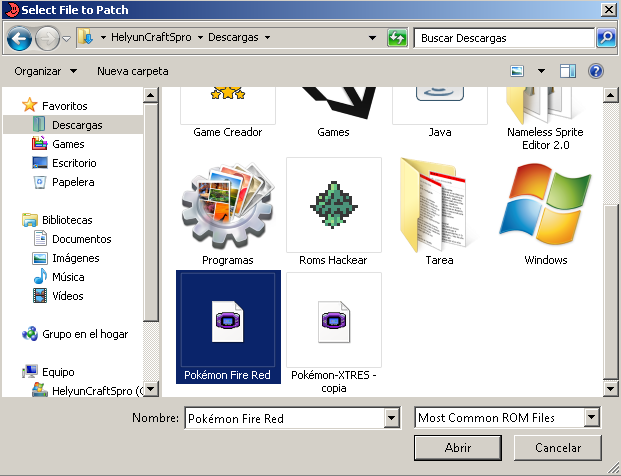The image size is (621, 476).
Task: Click Nueva carpeta in the toolbar
Action: [x=132, y=71]
